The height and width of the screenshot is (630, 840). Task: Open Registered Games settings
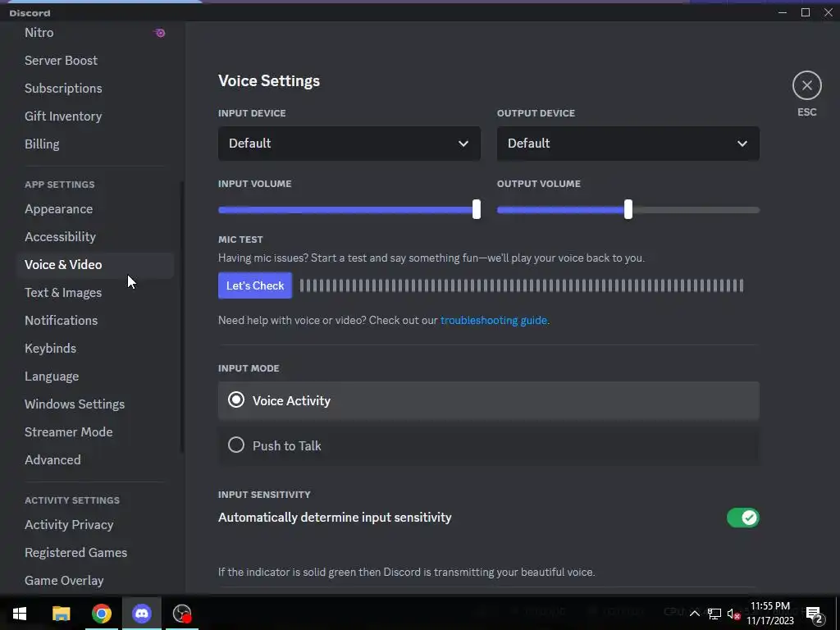(x=76, y=552)
